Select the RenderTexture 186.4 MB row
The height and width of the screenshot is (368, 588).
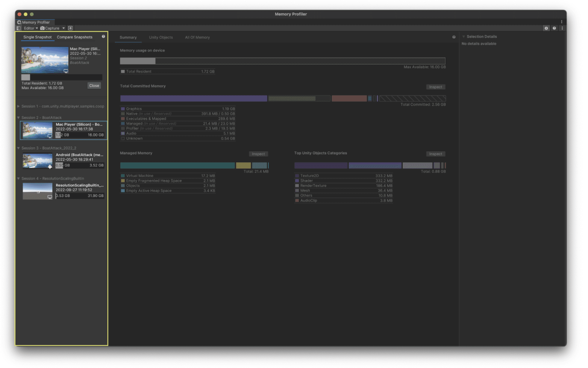point(343,186)
